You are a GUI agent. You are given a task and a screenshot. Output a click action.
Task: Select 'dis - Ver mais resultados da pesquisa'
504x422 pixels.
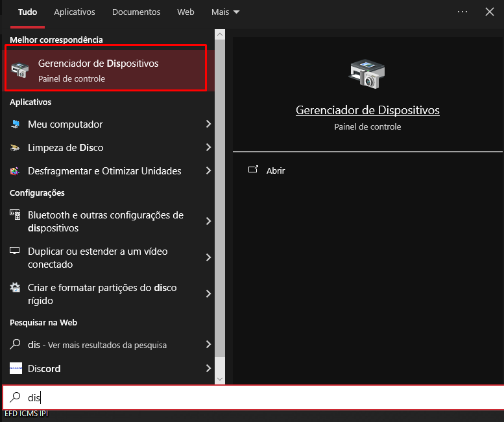click(x=108, y=345)
